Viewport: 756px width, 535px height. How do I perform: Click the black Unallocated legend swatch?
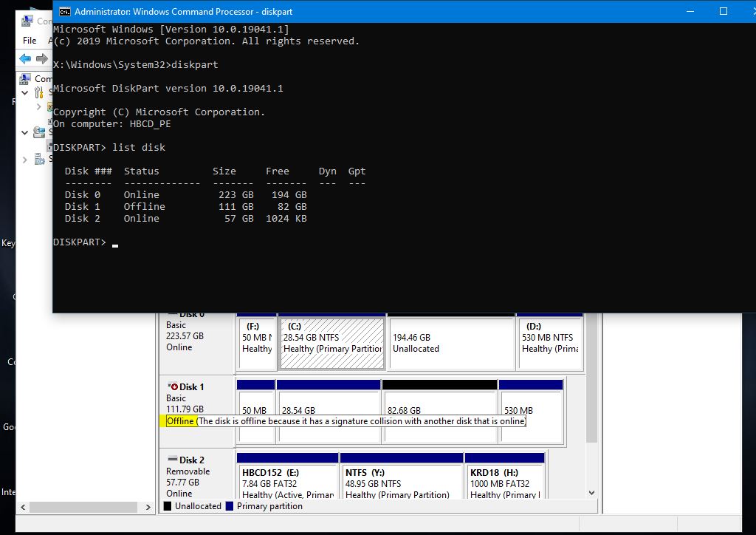point(168,506)
